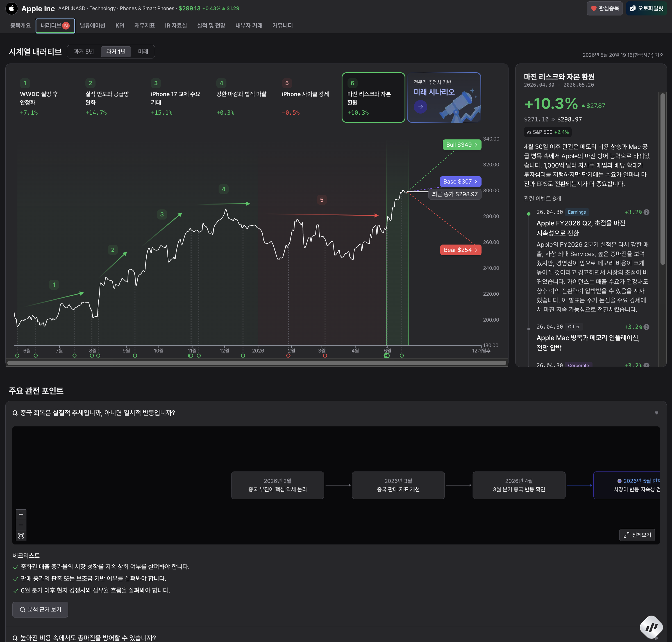Click the heart icon in 관심종목 button
Screen dimensions: 672x642
(x=594, y=8)
